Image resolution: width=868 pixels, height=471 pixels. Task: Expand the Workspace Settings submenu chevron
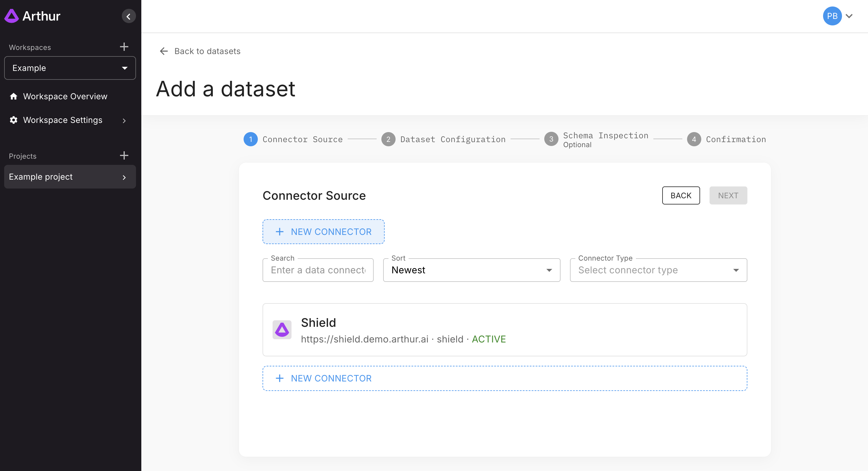124,121
